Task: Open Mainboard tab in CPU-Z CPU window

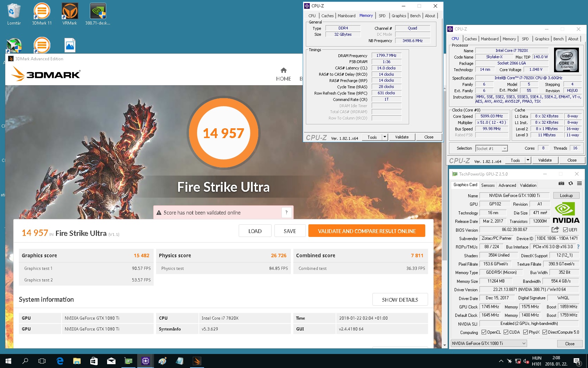Action: [490, 39]
